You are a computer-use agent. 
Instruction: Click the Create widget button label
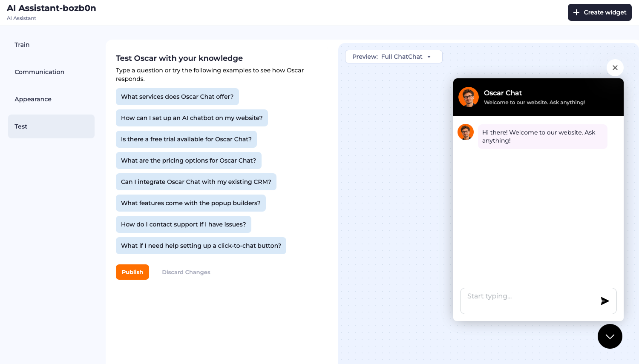pos(605,12)
